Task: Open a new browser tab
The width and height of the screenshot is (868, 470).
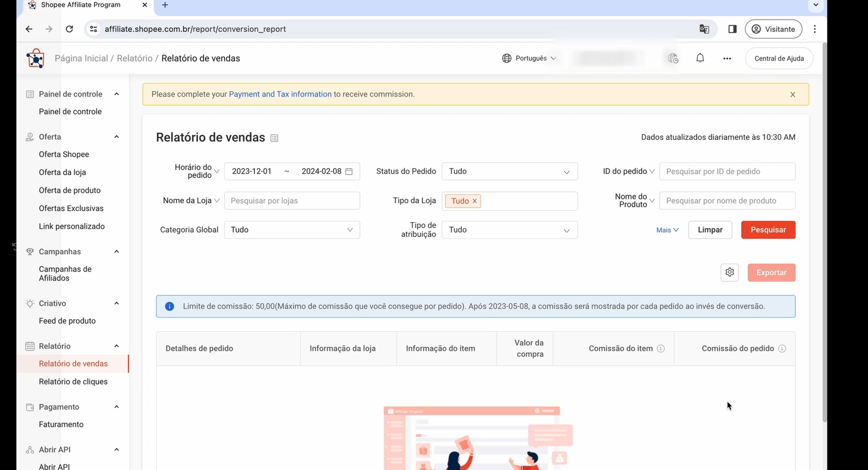Action: [165, 5]
